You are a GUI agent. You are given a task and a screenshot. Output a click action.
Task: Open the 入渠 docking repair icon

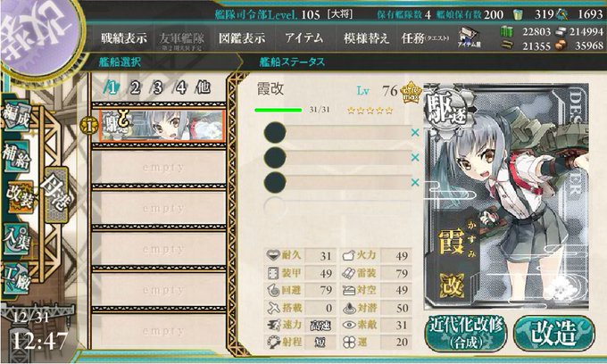pos(16,239)
